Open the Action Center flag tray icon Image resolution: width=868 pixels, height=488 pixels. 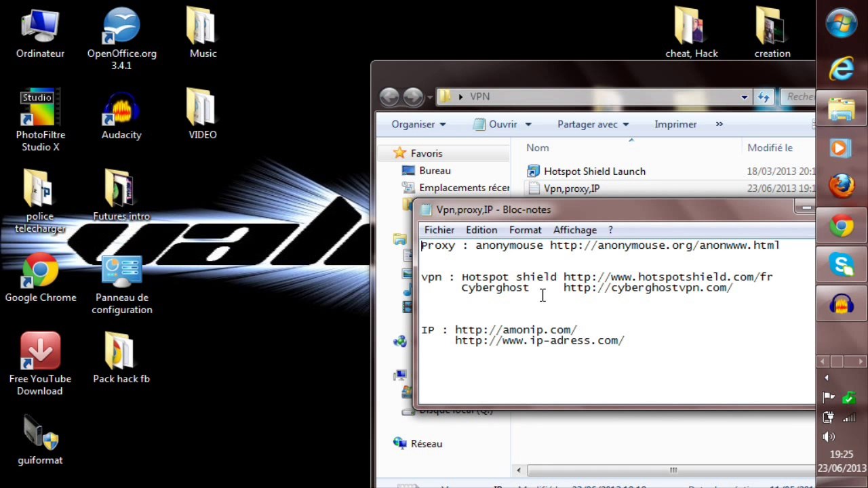click(829, 398)
